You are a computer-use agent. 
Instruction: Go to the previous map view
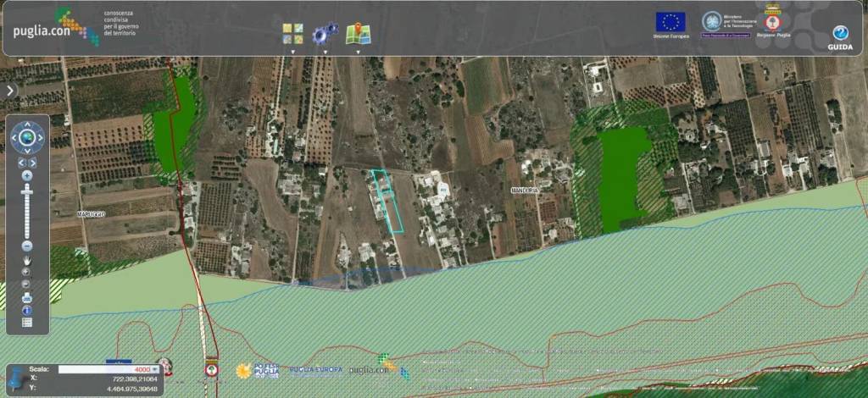22,162
